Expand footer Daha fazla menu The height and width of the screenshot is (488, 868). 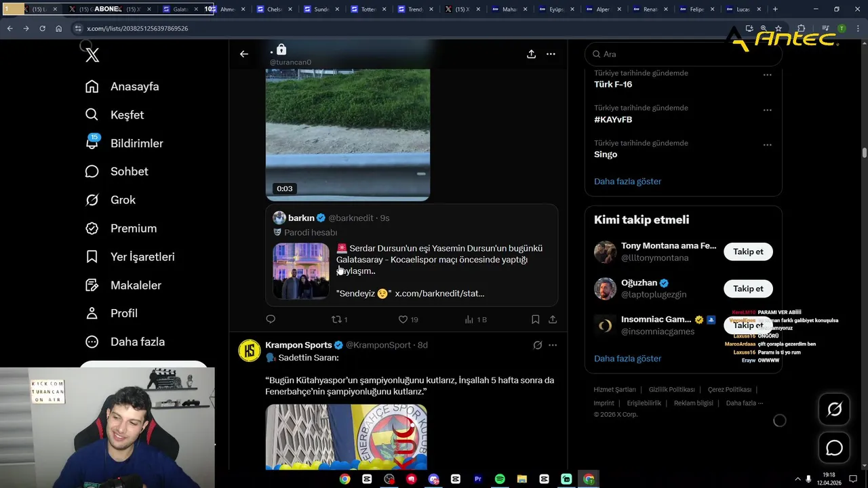745,403
